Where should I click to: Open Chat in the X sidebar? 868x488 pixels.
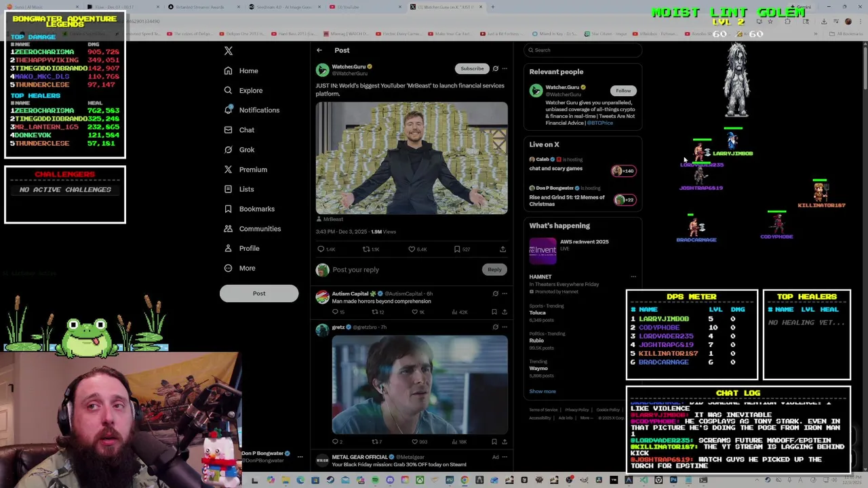(x=239, y=130)
